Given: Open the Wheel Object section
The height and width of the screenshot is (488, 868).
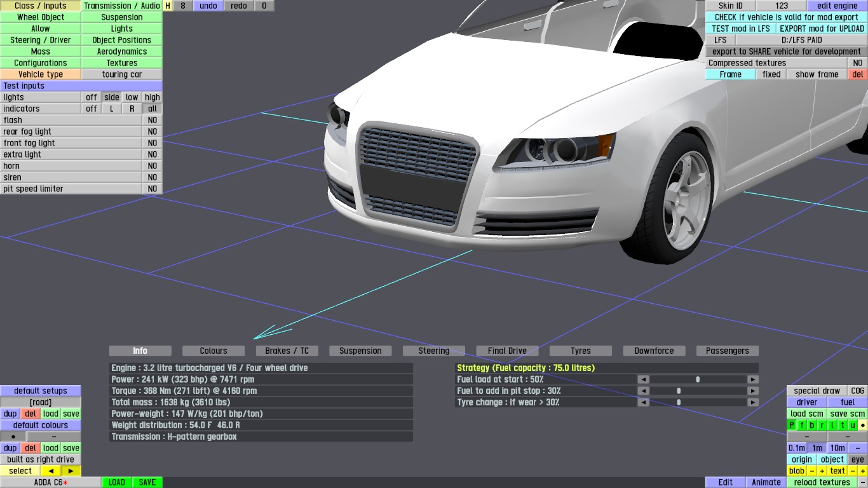Looking at the screenshot, I should click(41, 17).
